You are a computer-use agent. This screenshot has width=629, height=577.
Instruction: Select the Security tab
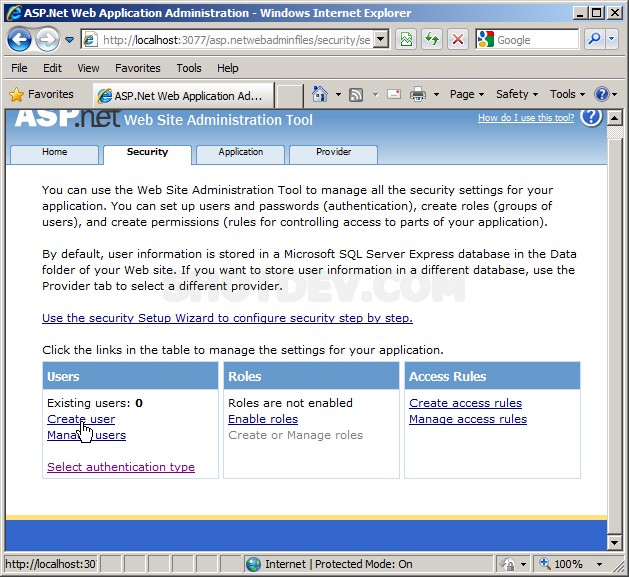(x=147, y=155)
